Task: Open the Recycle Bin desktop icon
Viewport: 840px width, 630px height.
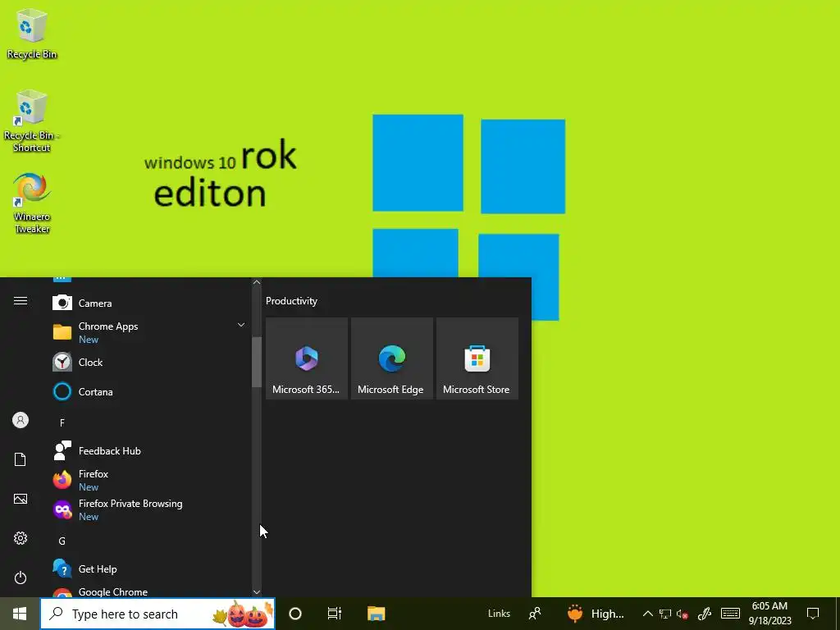Action: (x=32, y=34)
